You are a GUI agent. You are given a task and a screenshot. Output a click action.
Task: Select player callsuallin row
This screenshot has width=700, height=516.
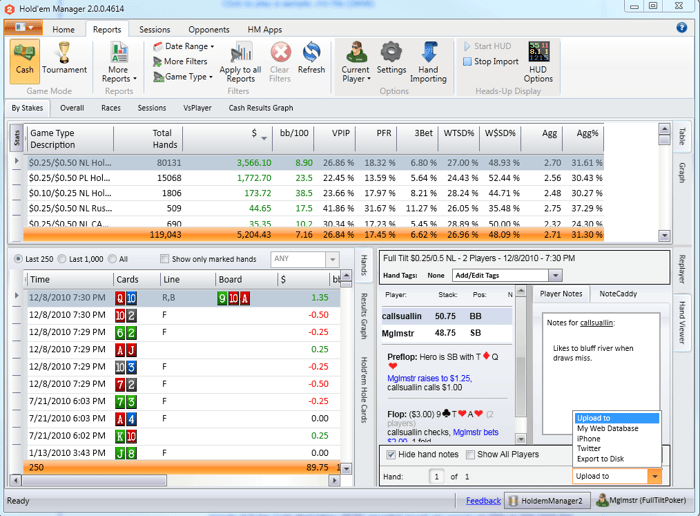(447, 316)
